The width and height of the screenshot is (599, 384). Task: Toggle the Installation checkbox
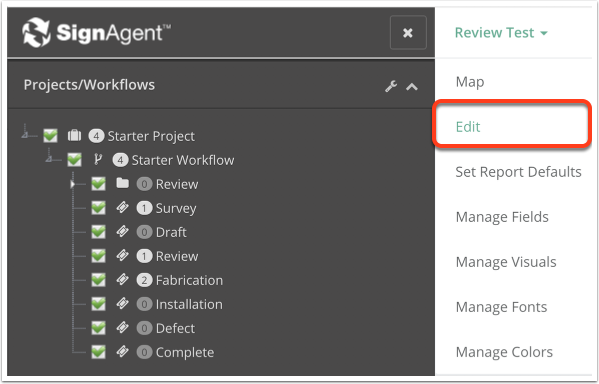coord(99,304)
